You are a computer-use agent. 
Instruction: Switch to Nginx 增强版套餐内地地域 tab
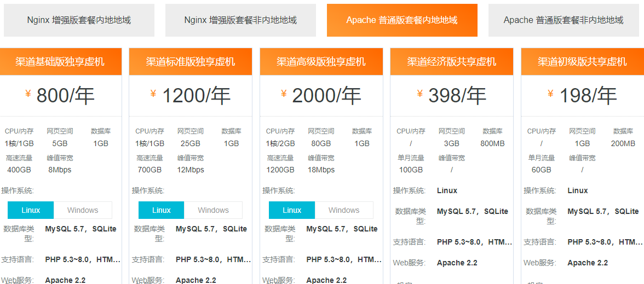tap(79, 20)
